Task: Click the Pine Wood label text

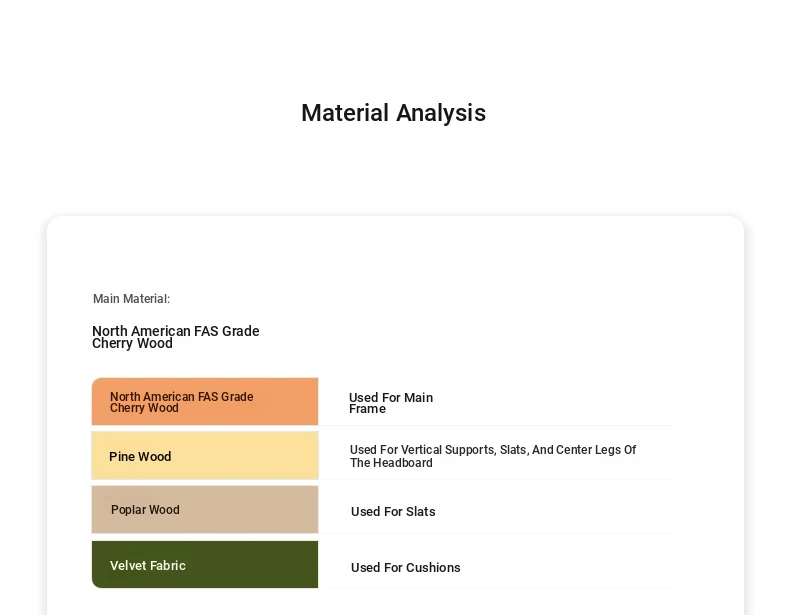Action: tap(140, 456)
